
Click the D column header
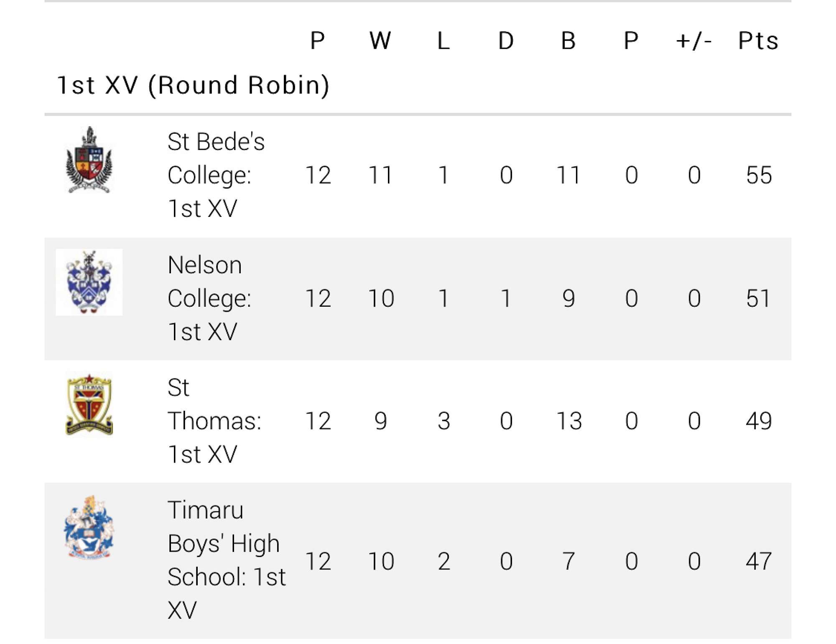506,41
